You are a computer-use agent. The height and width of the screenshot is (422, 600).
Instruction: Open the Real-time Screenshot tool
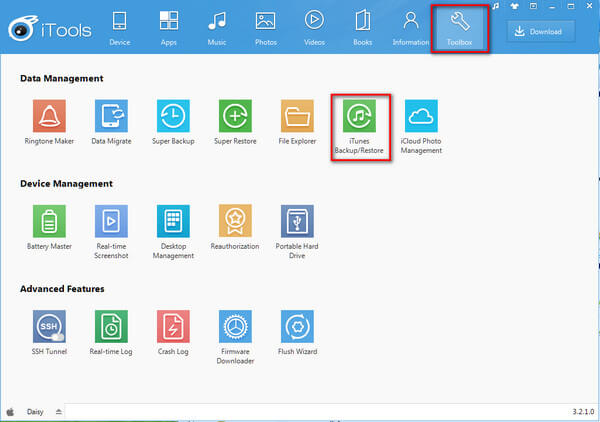tap(111, 221)
